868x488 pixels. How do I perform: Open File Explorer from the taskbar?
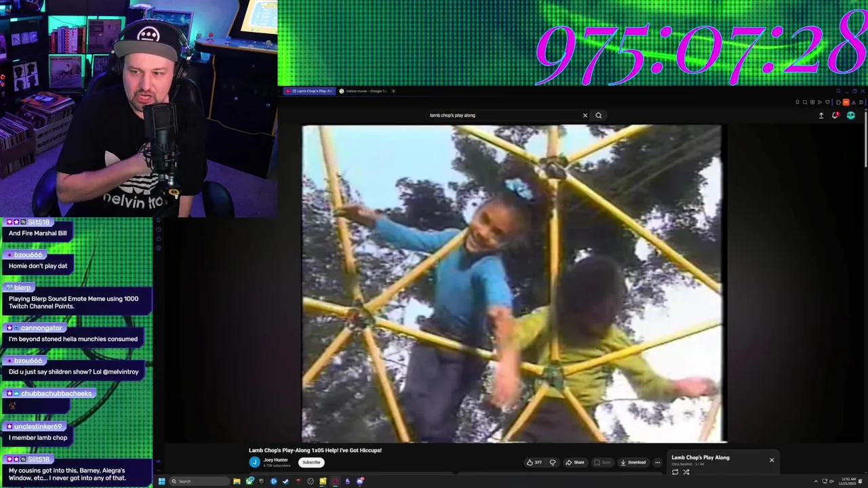[237, 481]
